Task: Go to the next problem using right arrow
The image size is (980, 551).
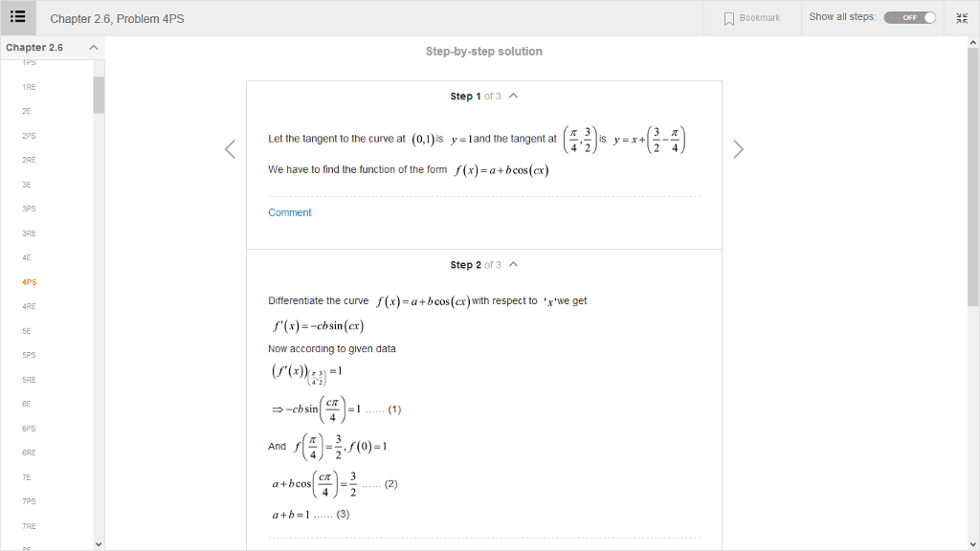Action: (738, 149)
